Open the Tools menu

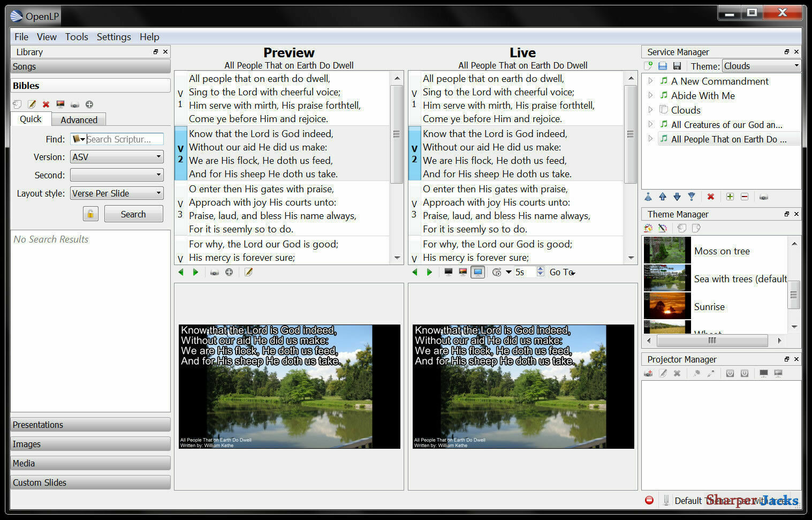click(77, 37)
